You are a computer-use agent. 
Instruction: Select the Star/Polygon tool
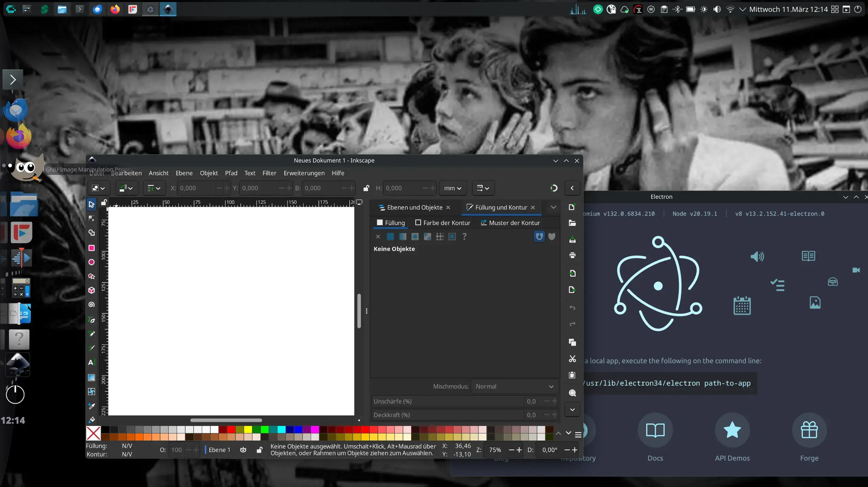91,276
